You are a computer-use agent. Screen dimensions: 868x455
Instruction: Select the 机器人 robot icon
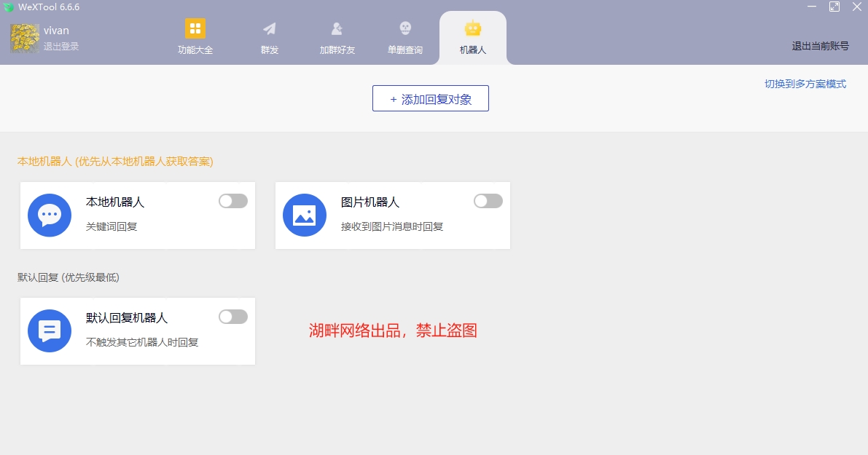coord(472,28)
